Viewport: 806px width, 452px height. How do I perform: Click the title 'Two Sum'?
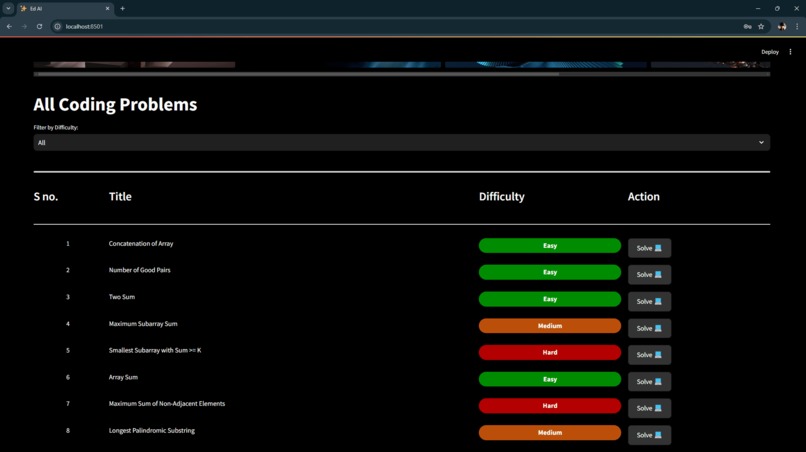point(122,297)
